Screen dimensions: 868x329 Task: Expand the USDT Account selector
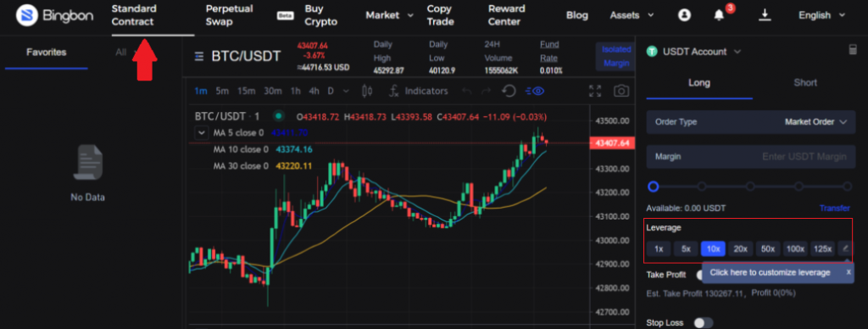coord(701,52)
